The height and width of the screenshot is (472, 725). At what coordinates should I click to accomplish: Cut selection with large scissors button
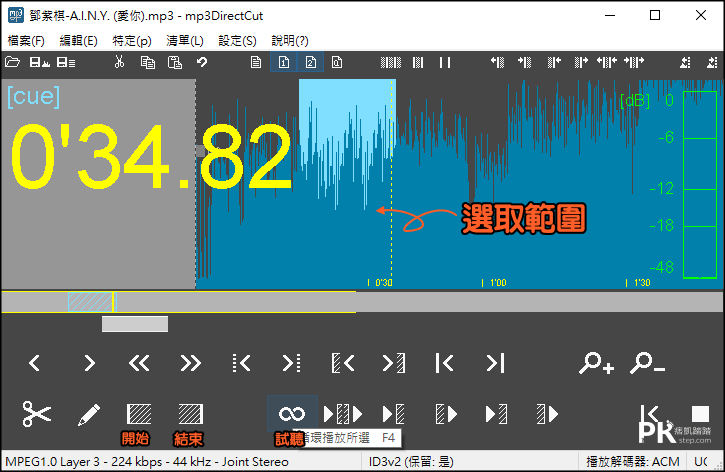point(37,414)
